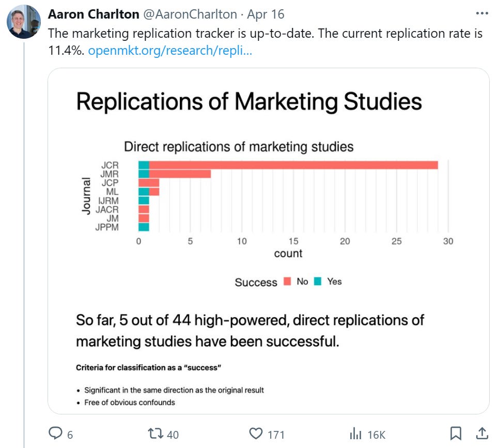Click the teal Yes legend swatch
Viewport: 498px width, 448px height.
click(318, 281)
